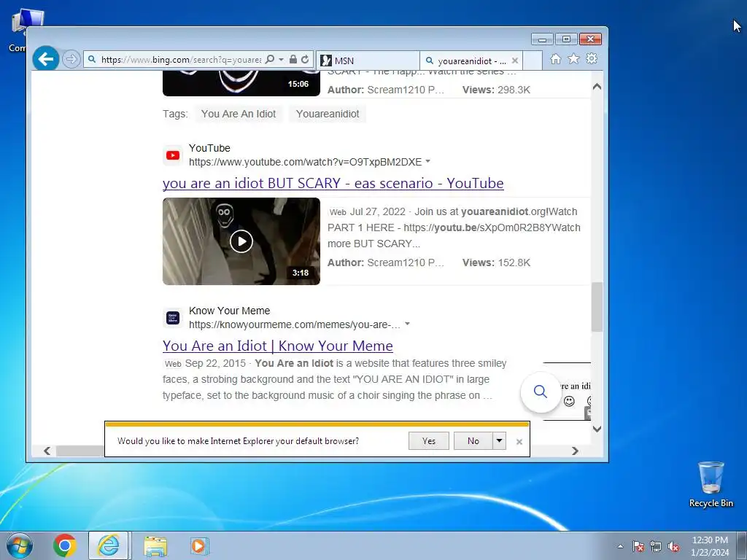The width and height of the screenshot is (747, 560).
Task: Click the smiley face image thumbnail
Action: click(x=576, y=392)
